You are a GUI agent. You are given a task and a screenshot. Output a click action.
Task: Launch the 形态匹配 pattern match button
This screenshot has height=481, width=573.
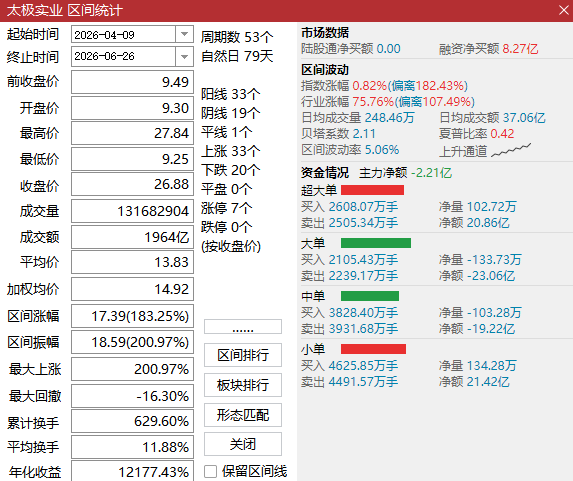pos(243,415)
